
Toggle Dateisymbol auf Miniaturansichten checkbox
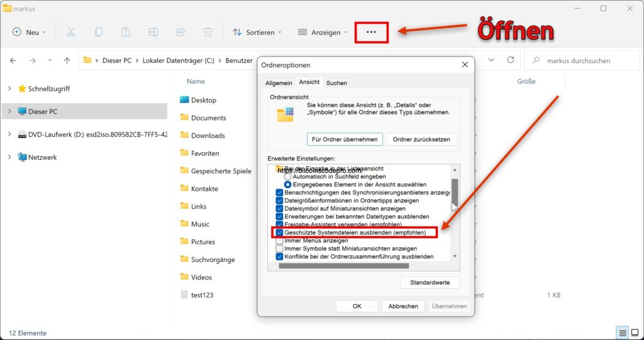pyautogui.click(x=280, y=208)
